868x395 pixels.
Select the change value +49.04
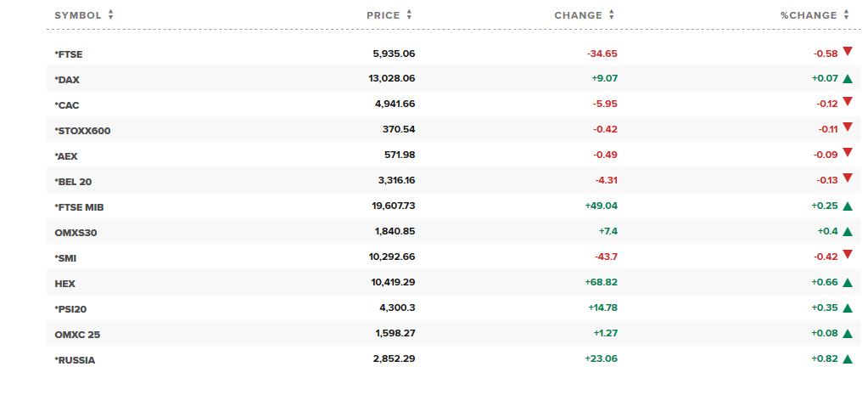(602, 206)
